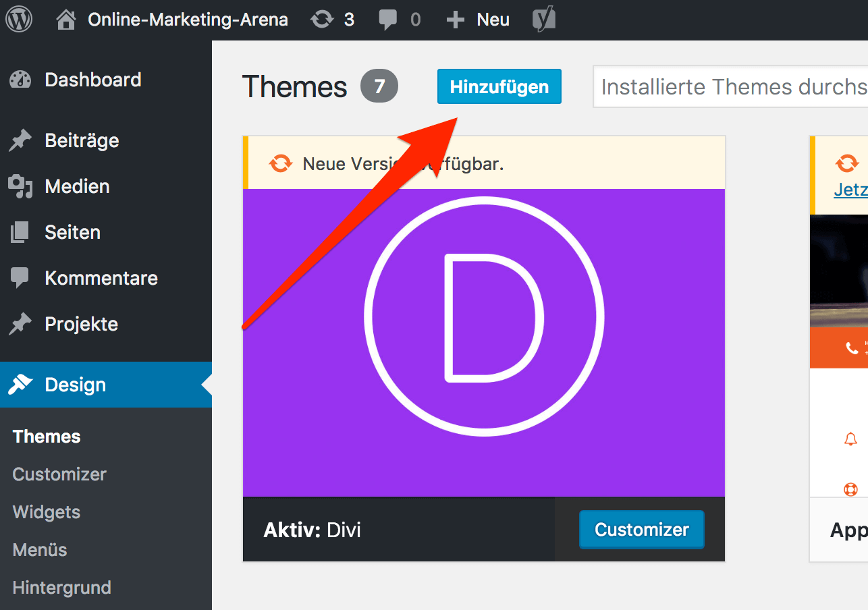Click the pages icon beside Seiten
The width and height of the screenshot is (868, 610).
(20, 232)
